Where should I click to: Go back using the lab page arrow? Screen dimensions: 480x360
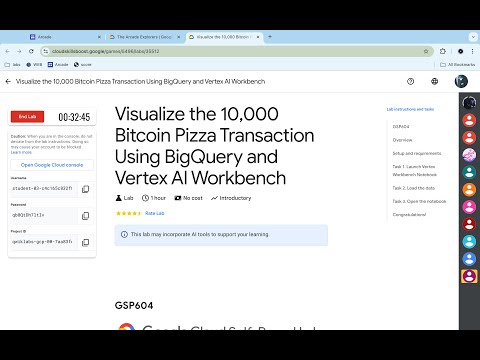click(8, 81)
